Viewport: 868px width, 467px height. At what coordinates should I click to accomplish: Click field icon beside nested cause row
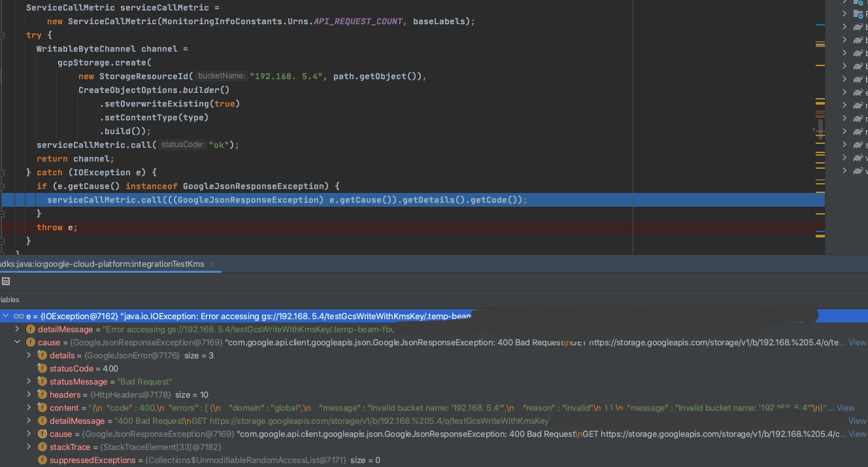click(x=42, y=434)
